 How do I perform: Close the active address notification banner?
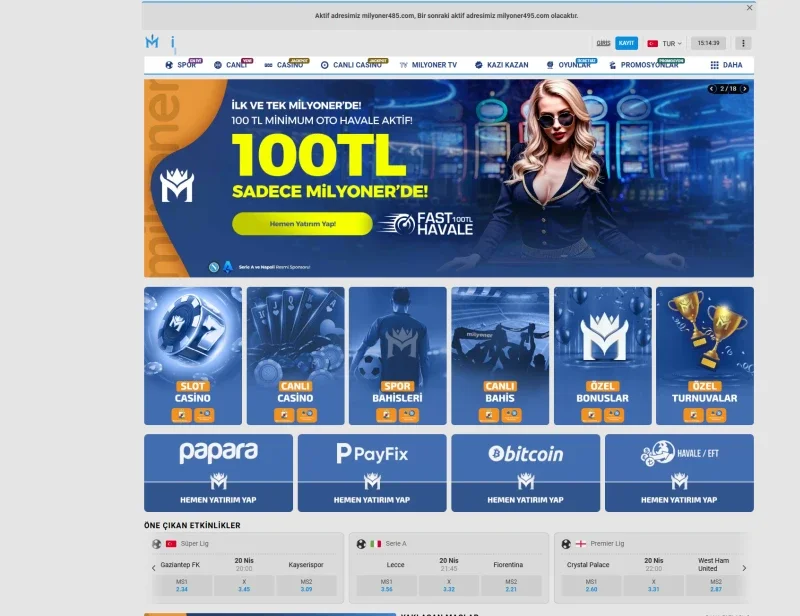[x=749, y=8]
